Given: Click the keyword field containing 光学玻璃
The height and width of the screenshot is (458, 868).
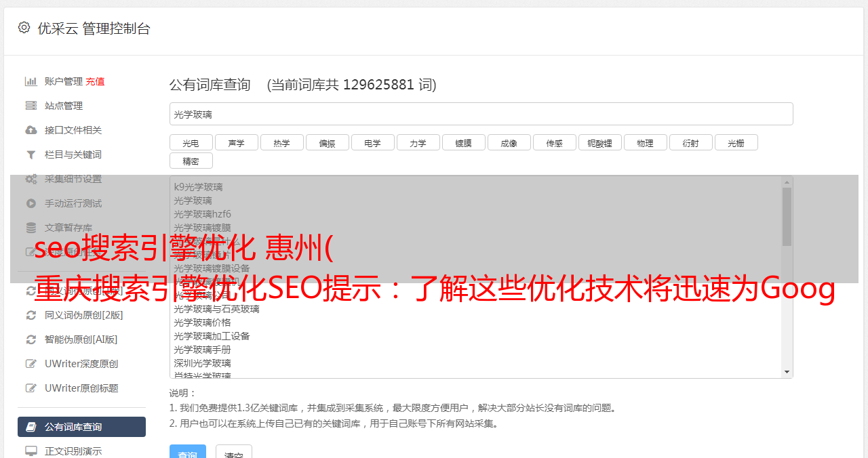Looking at the screenshot, I should click(481, 114).
